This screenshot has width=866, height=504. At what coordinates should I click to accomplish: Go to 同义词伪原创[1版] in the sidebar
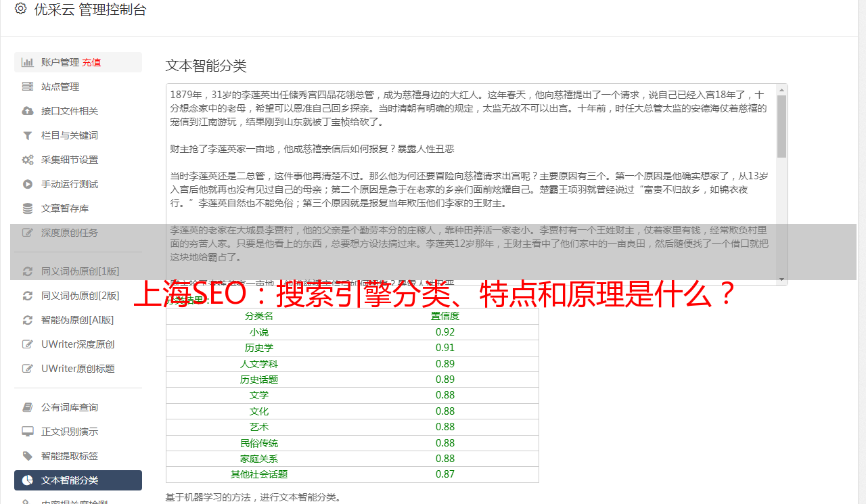click(x=78, y=271)
